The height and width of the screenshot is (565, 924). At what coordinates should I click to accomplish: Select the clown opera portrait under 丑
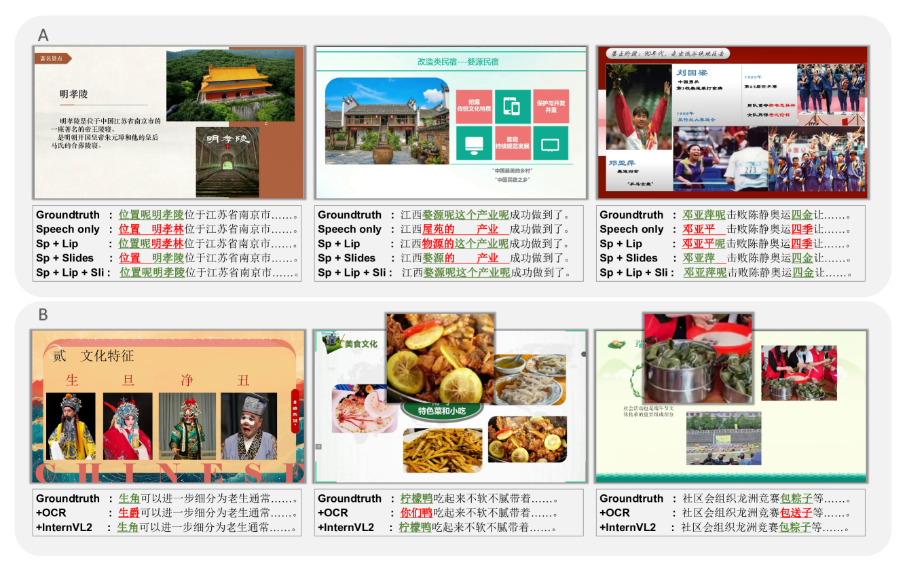click(x=248, y=426)
